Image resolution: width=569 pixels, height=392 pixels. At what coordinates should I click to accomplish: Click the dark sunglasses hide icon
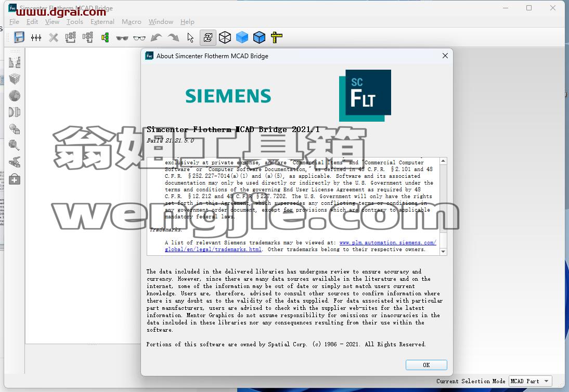122,38
